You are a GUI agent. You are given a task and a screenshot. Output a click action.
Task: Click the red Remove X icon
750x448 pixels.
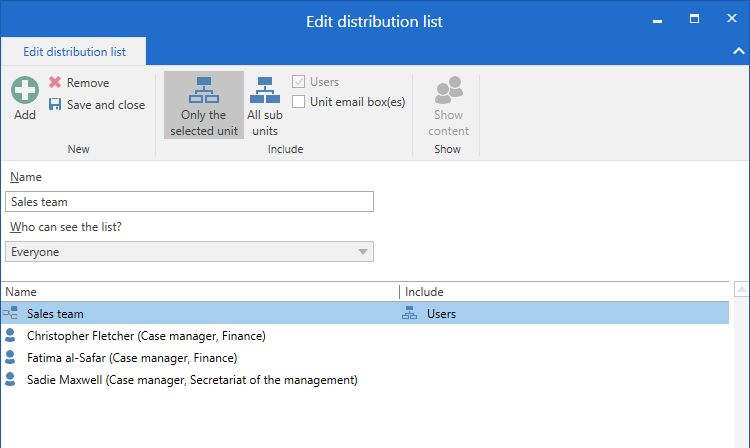(55, 83)
